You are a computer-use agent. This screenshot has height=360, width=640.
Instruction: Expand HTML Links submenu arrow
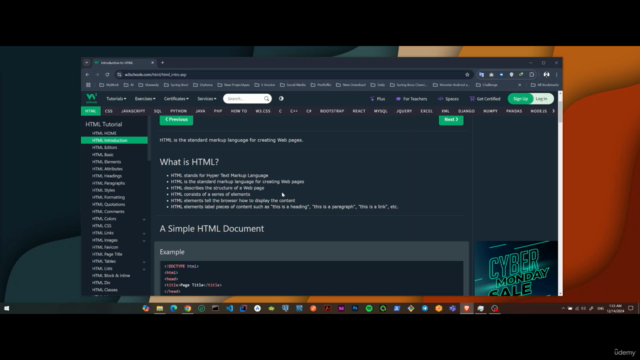coord(144,233)
